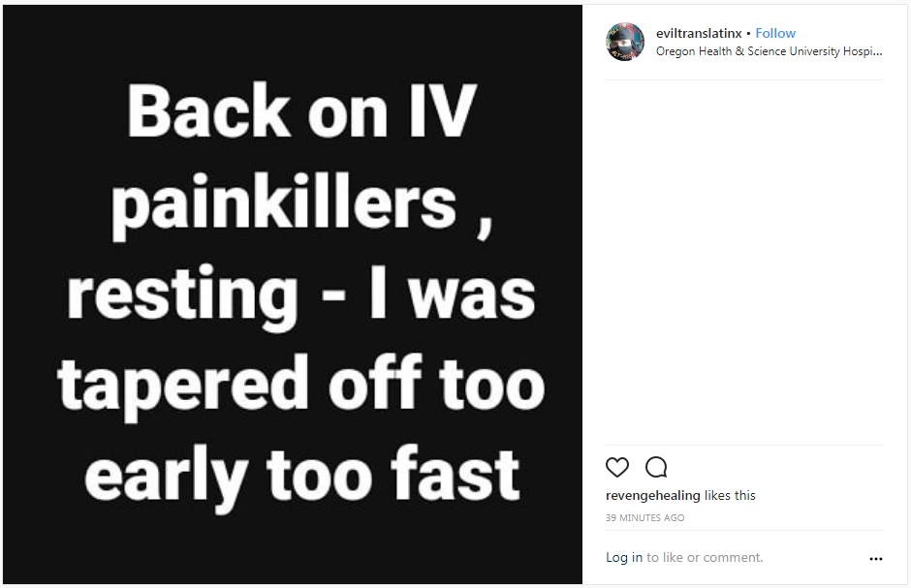Click the empty comments area under the header
The width and height of the screenshot is (911, 588).
(744, 263)
